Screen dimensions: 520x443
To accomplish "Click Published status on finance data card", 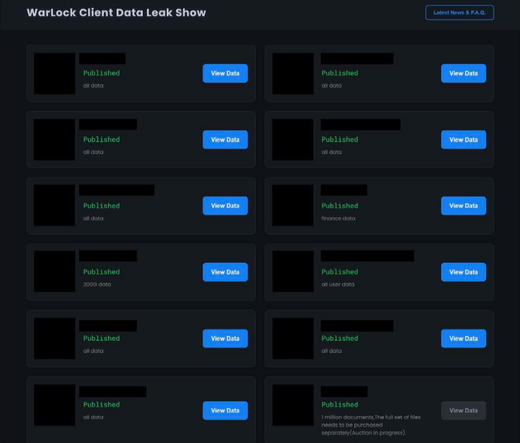I will (340, 206).
